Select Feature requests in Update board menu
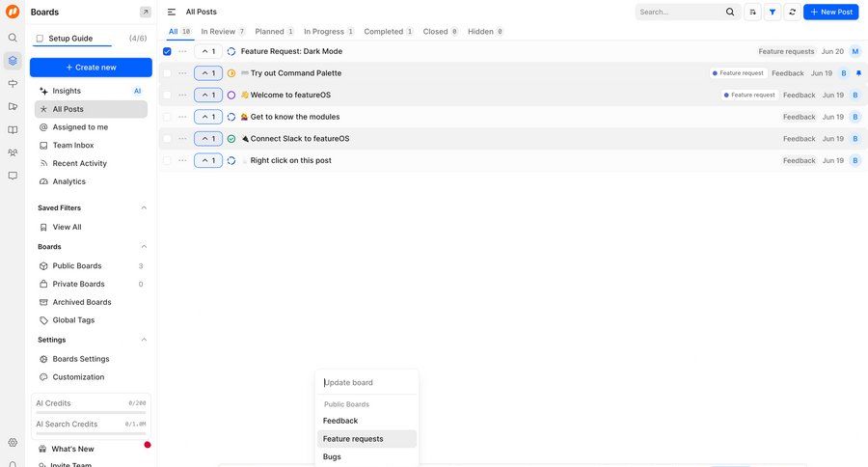 point(366,439)
